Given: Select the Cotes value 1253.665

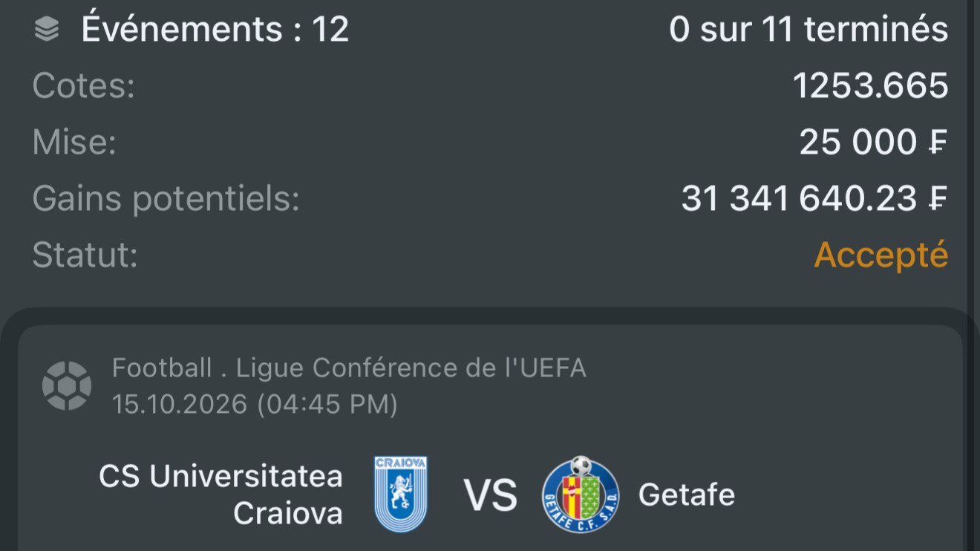Looking at the screenshot, I should tap(871, 85).
